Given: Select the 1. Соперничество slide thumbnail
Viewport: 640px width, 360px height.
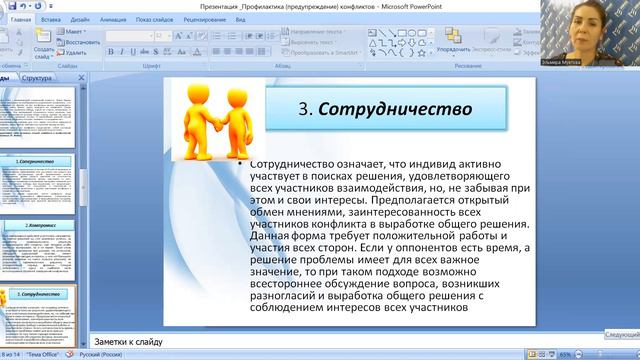Looking at the screenshot, I should pyautogui.click(x=38, y=184).
